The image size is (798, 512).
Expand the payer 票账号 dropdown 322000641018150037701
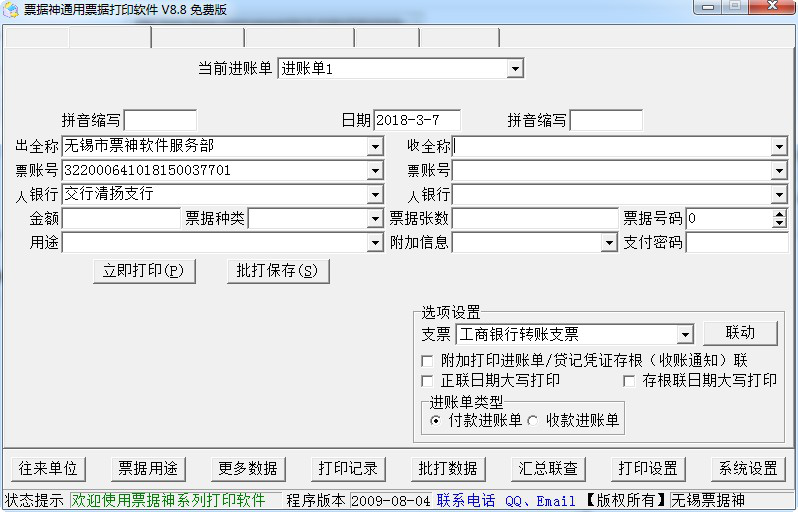pyautogui.click(x=375, y=171)
